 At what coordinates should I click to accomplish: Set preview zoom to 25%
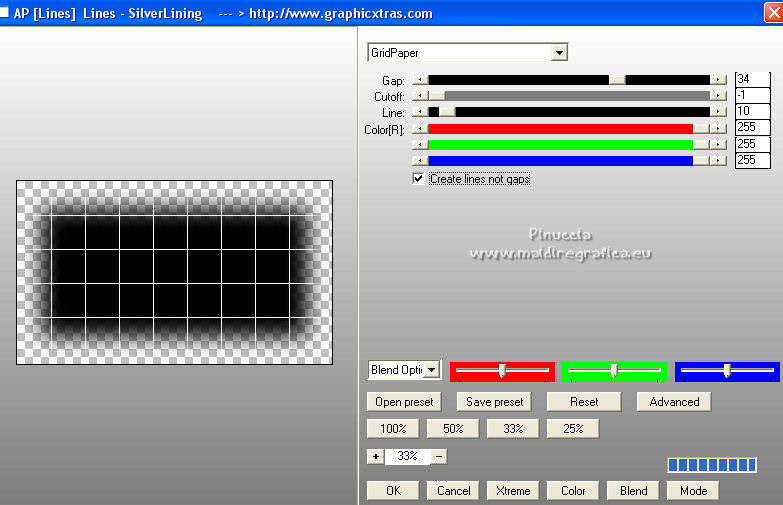click(573, 429)
